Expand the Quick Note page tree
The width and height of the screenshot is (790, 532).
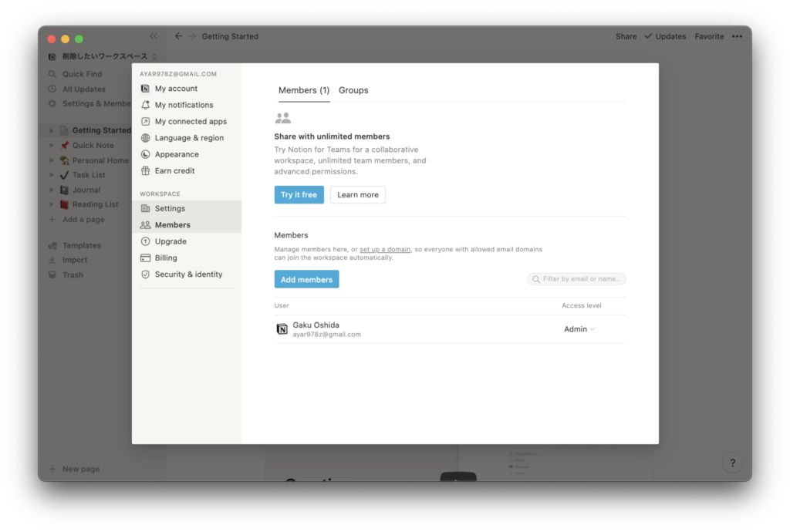pos(52,146)
